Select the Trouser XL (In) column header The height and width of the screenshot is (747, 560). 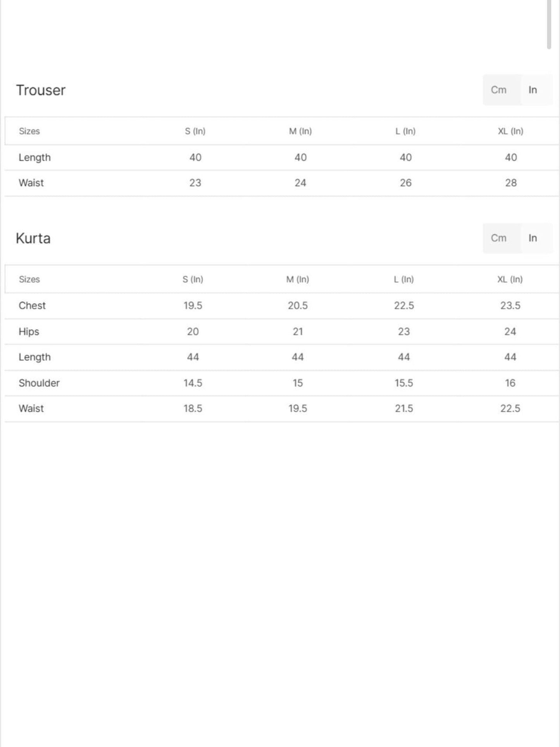point(510,131)
